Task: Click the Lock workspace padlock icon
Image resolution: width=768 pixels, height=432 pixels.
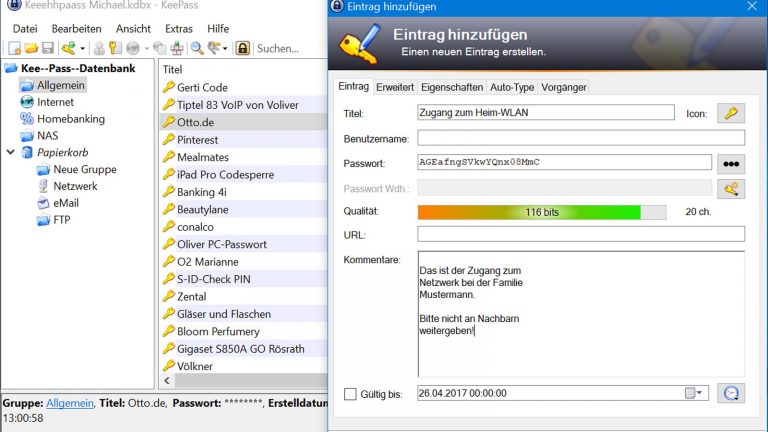Action: pyautogui.click(x=242, y=48)
